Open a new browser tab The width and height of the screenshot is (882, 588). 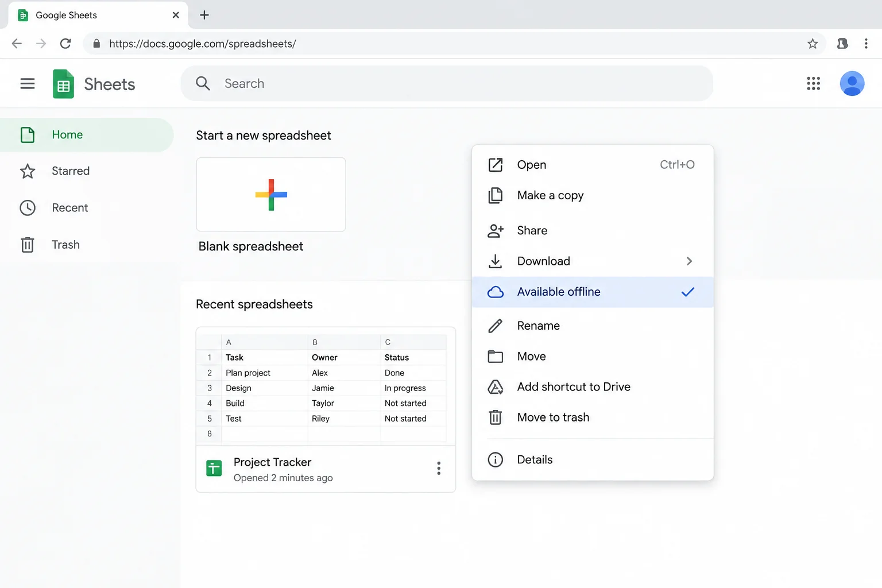click(204, 15)
